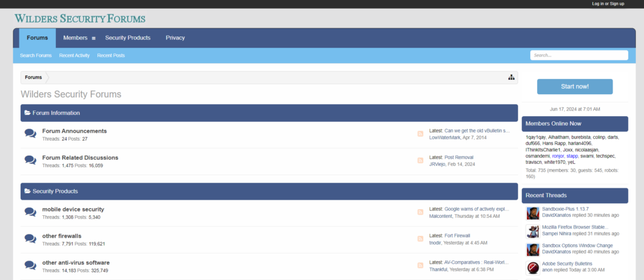Focus the Search input field
Viewport: 644px width, 280px height.
(579, 55)
